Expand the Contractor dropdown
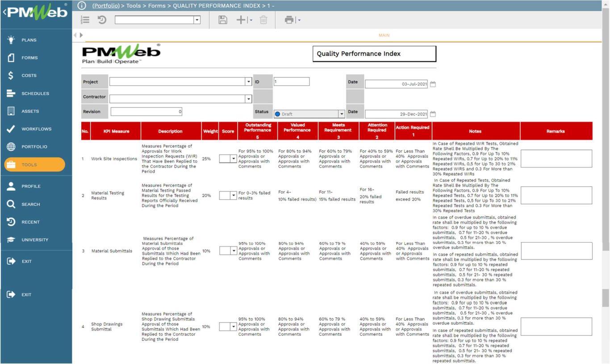Screen dimensions: 610x364 [x=249, y=99]
